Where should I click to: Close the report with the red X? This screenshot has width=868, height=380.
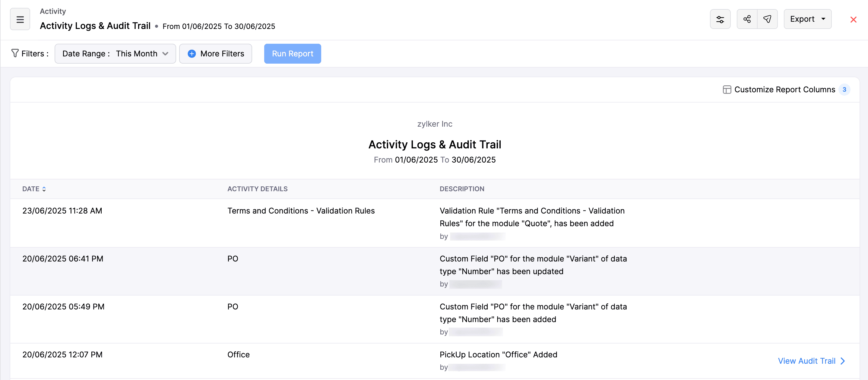point(854,19)
